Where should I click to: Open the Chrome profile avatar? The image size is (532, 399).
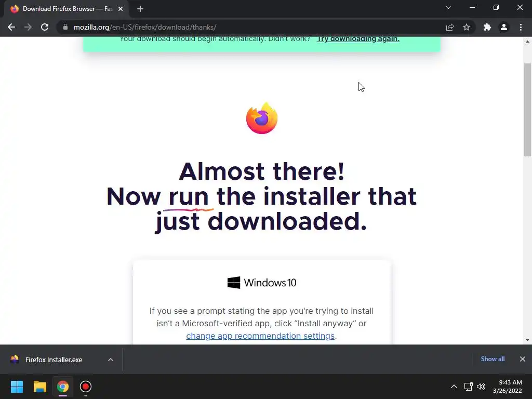click(504, 27)
